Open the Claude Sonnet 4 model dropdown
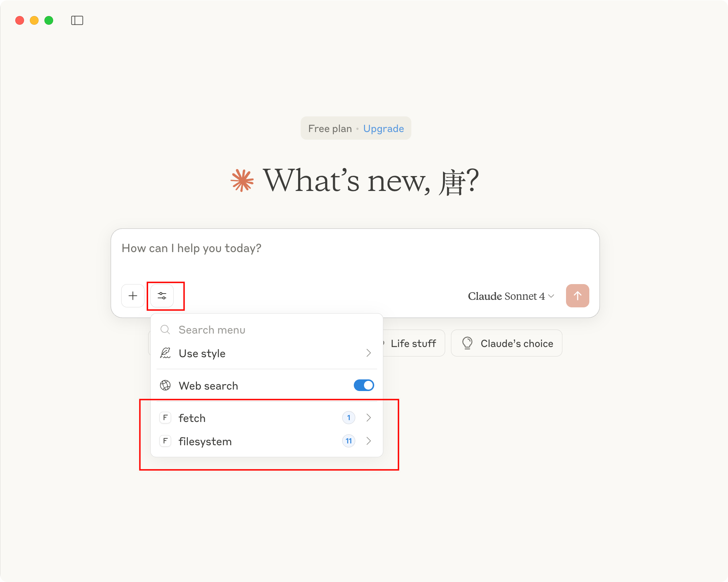Viewport: 728px width, 582px height. pyautogui.click(x=511, y=296)
